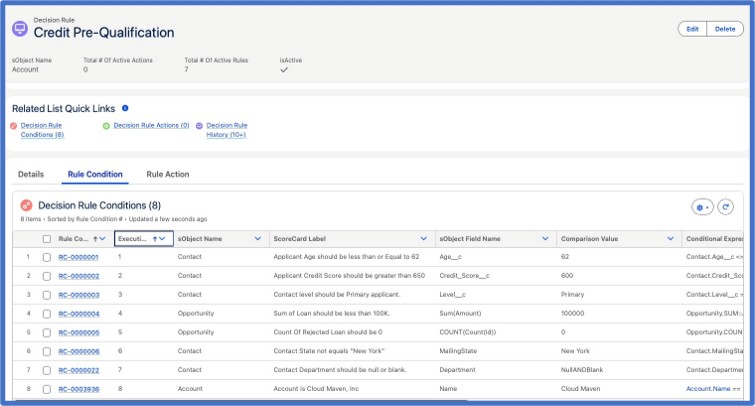The height and width of the screenshot is (406, 755).
Task: Refresh the Decision Rule Conditions list
Action: coord(726,207)
